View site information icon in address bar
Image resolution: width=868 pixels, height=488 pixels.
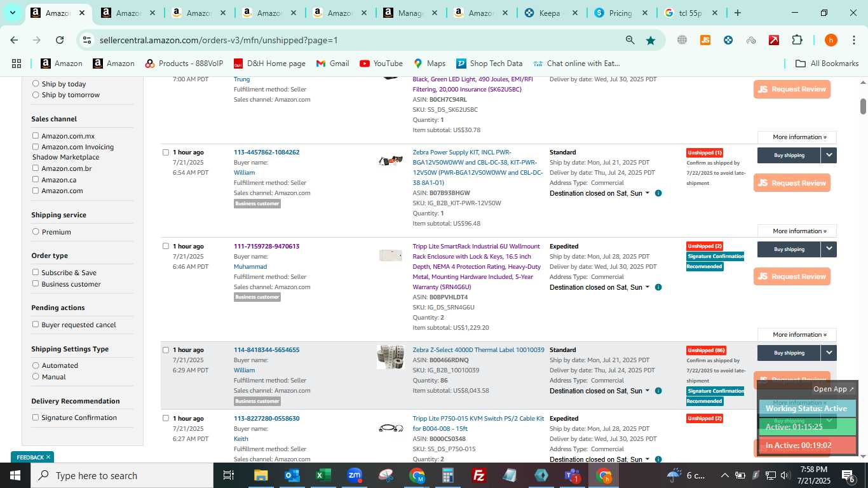pyautogui.click(x=87, y=40)
